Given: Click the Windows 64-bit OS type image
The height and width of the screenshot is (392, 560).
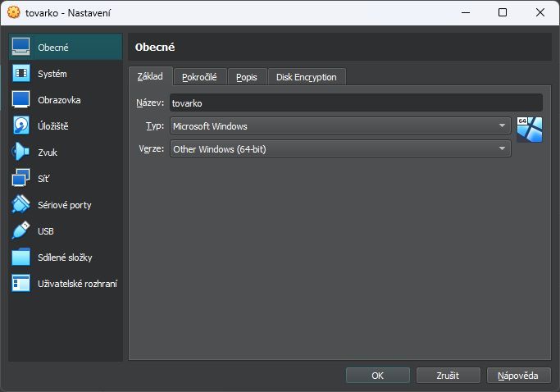Looking at the screenshot, I should click(x=529, y=130).
